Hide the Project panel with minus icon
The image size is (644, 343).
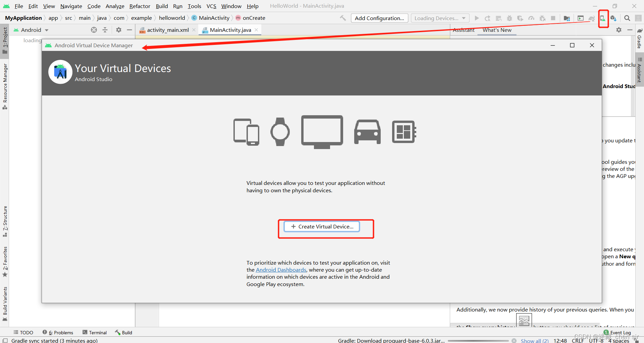(129, 30)
